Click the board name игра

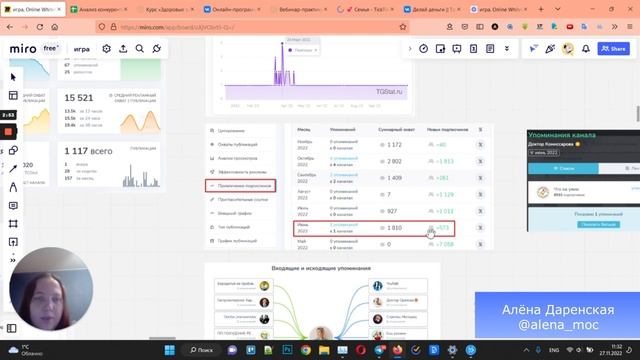pos(82,49)
